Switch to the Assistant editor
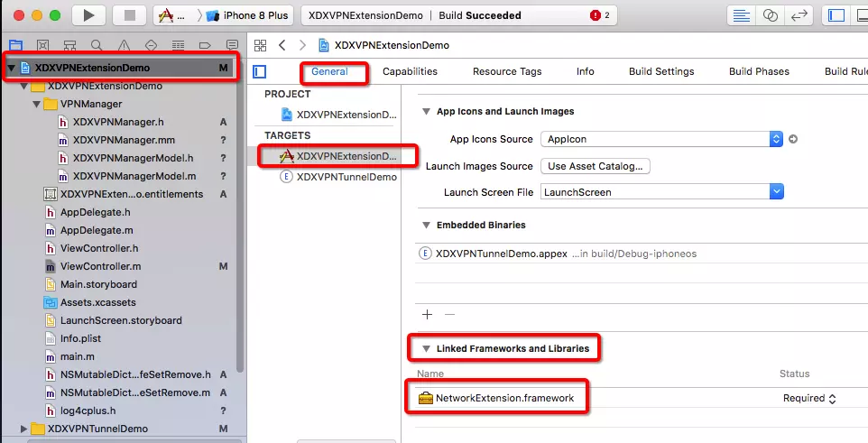This screenshot has width=868, height=443. [770, 15]
